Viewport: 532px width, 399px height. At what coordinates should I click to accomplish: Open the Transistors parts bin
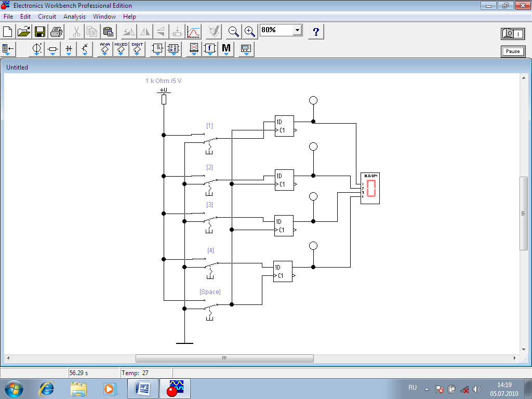85,49
